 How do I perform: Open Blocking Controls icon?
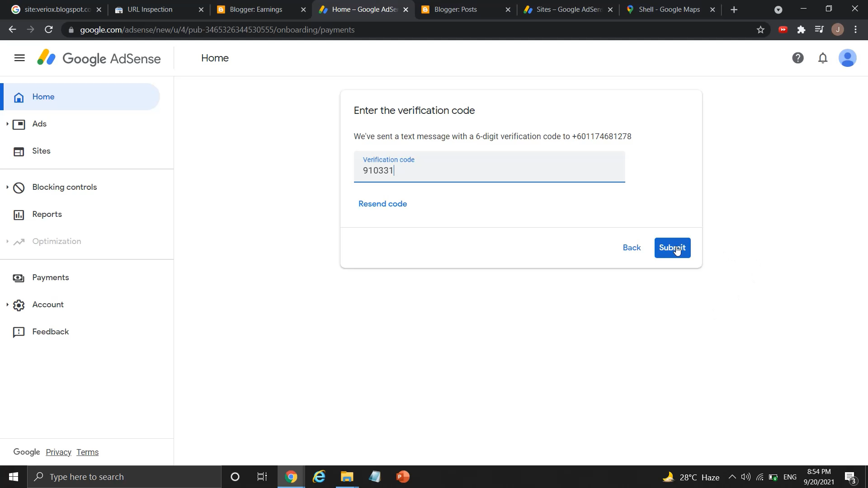click(18, 187)
